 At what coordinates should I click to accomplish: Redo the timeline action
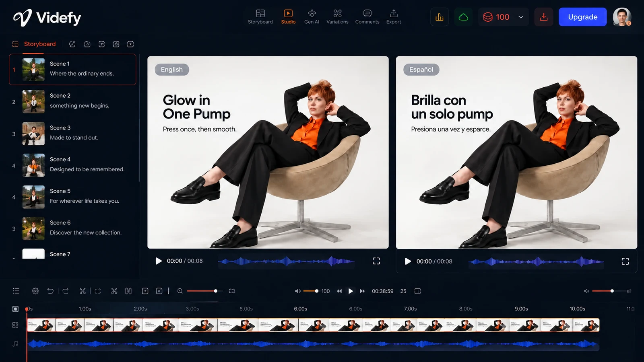[x=66, y=291]
